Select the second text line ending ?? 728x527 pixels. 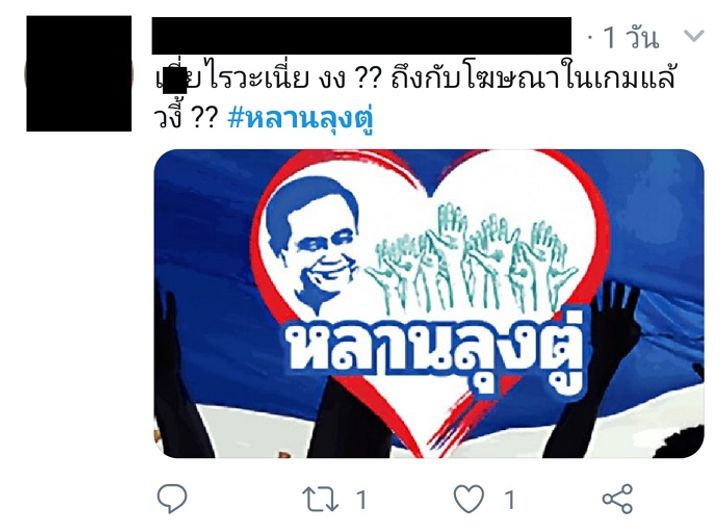pos(186,119)
